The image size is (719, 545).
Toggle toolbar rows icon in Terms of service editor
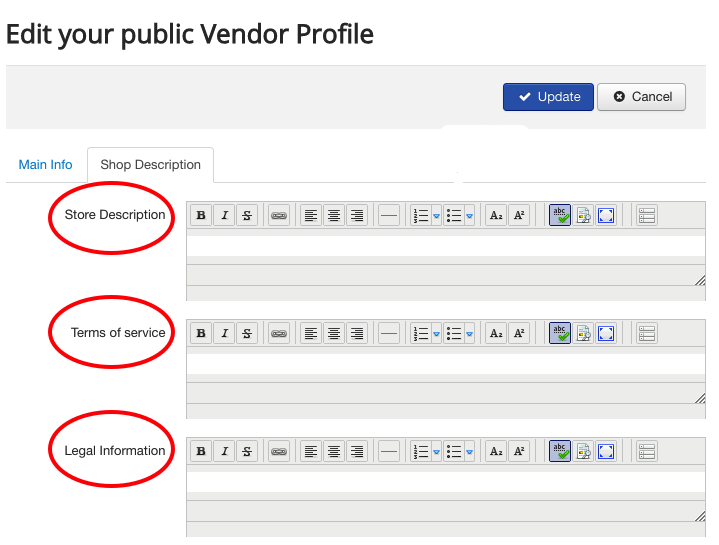tap(647, 333)
